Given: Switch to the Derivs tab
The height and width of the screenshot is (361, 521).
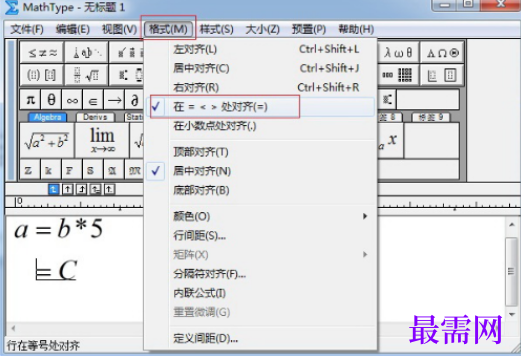Looking at the screenshot, I should pyautogui.click(x=95, y=117).
